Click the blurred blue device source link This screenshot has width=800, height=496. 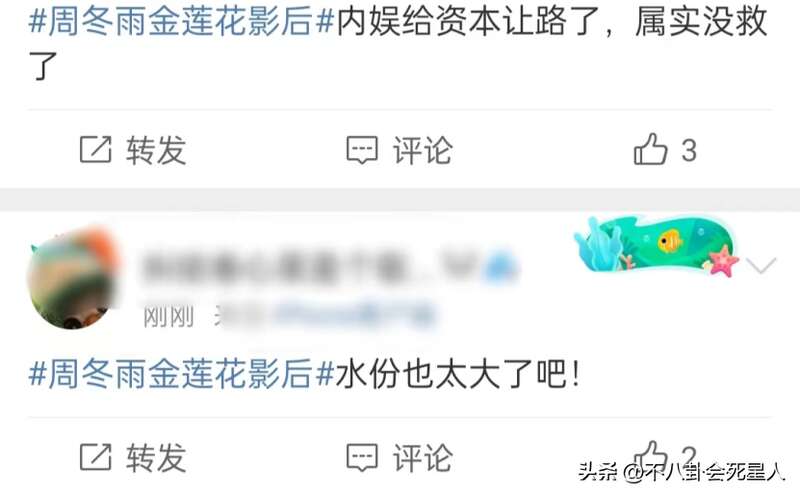click(x=355, y=315)
